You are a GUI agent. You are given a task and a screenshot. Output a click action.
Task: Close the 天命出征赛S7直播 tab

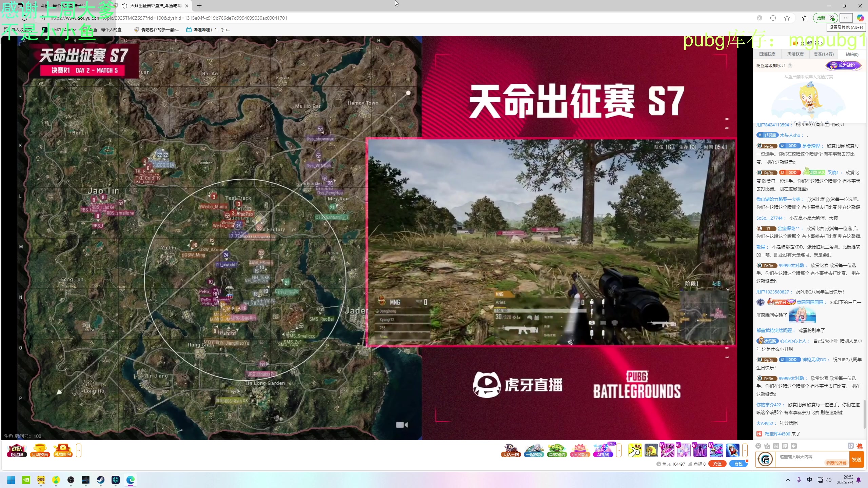186,6
